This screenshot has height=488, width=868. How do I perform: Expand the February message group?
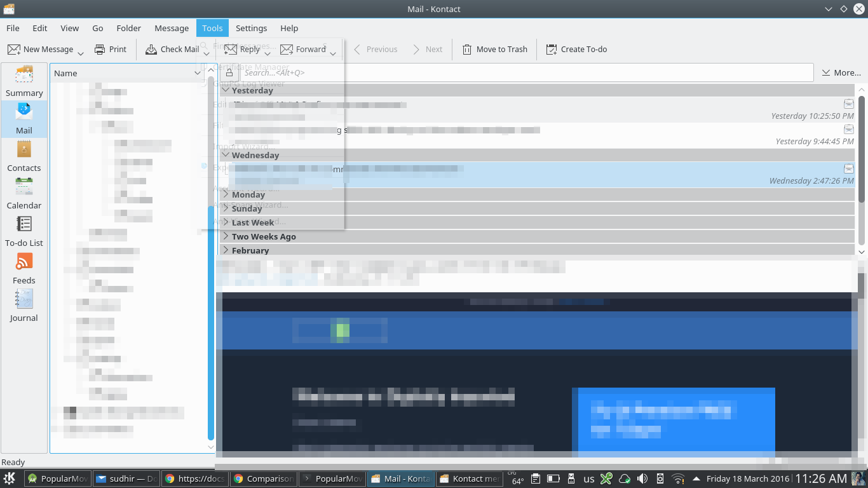[x=225, y=250]
